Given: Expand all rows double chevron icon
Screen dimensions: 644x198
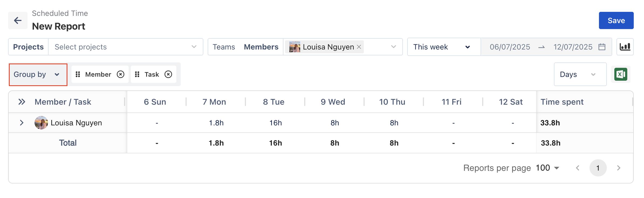Looking at the screenshot, I should coord(22,102).
